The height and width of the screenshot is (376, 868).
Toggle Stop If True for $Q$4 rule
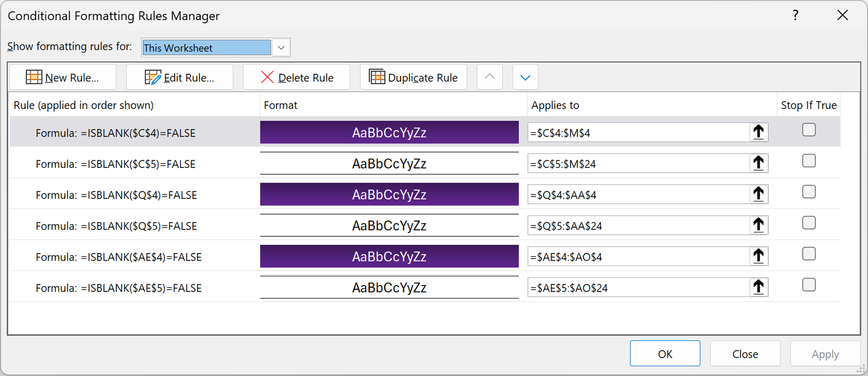pos(809,192)
